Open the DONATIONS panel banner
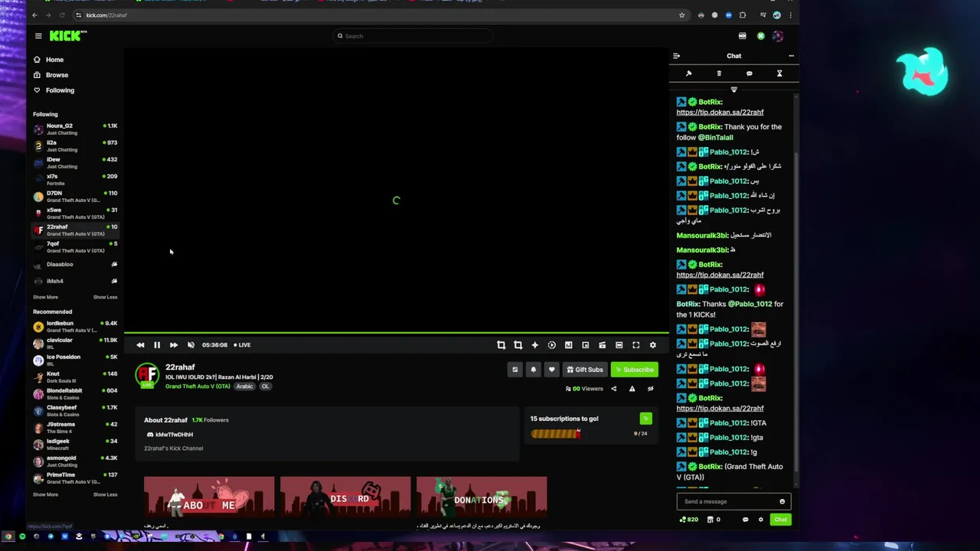 482,498
